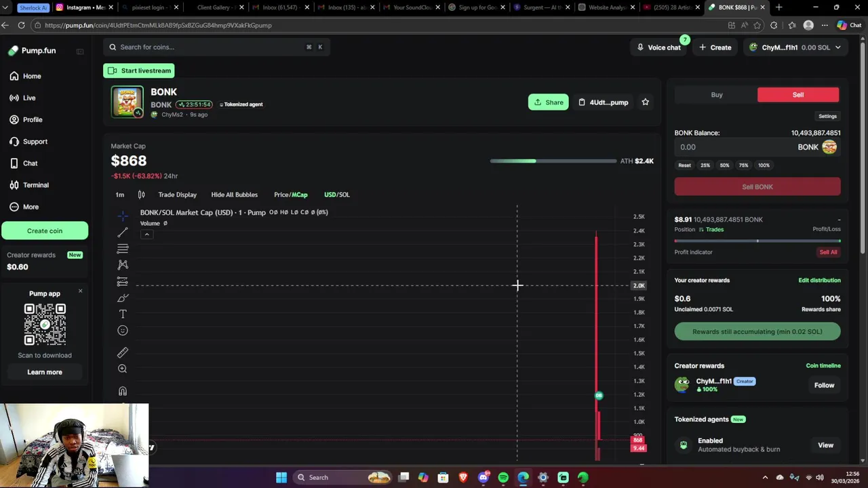Close the Pump app QR panel
The height and width of the screenshot is (488, 868).
pyautogui.click(x=80, y=291)
